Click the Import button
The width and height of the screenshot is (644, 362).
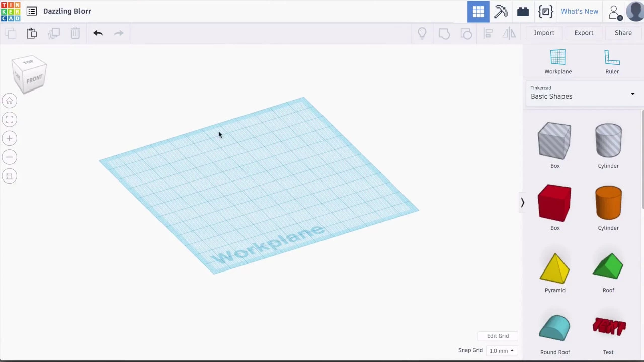click(544, 33)
